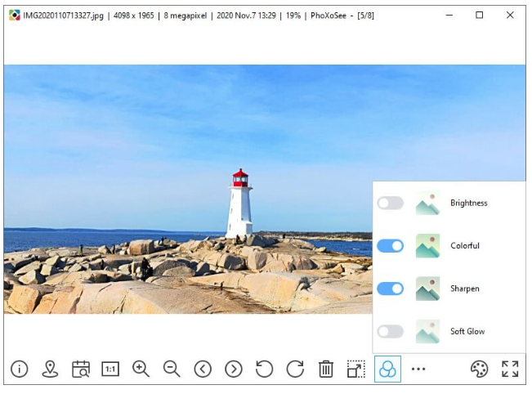Rotate image clockwise
Image resolution: width=532 pixels, height=394 pixels.
coord(295,369)
